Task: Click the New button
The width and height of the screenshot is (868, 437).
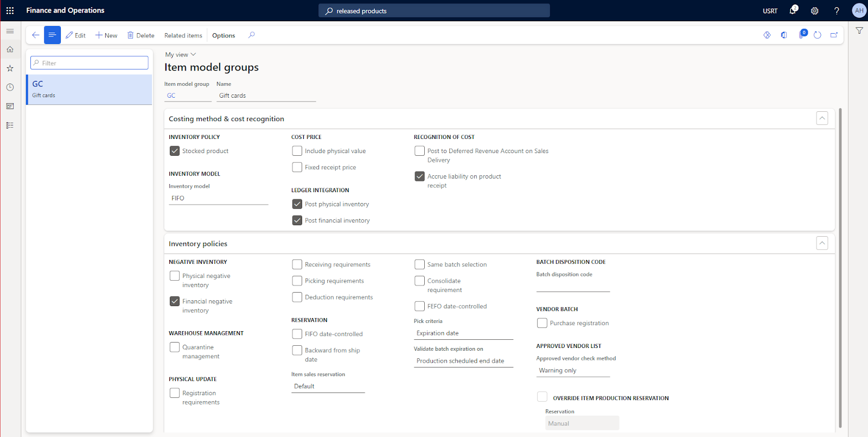Action: (106, 35)
